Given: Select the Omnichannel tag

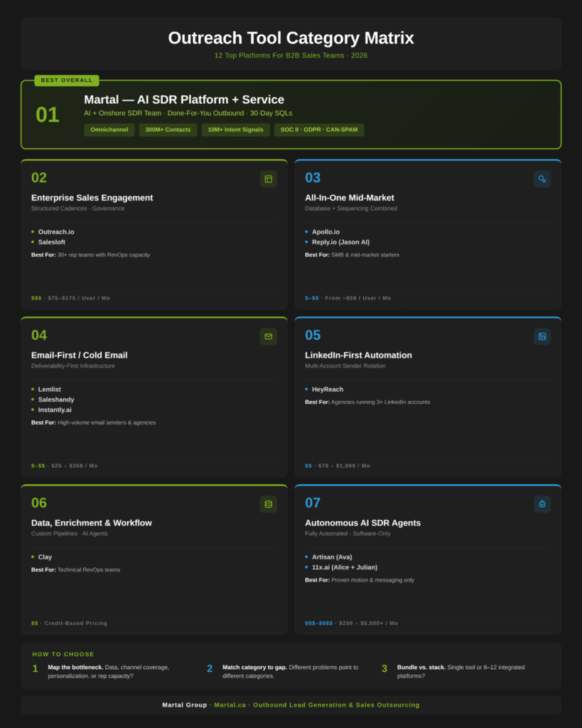Looking at the screenshot, I should click(x=109, y=129).
